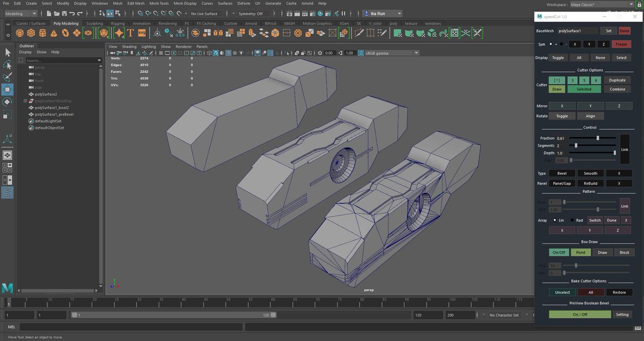Open the Ika Run user dropdown
The image size is (644, 341).
tap(383, 13)
